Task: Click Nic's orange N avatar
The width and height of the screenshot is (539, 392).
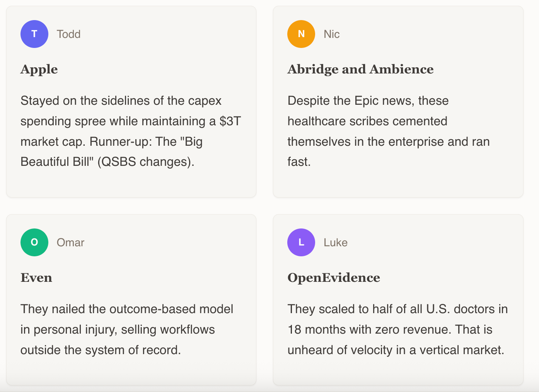Action: pos(301,34)
